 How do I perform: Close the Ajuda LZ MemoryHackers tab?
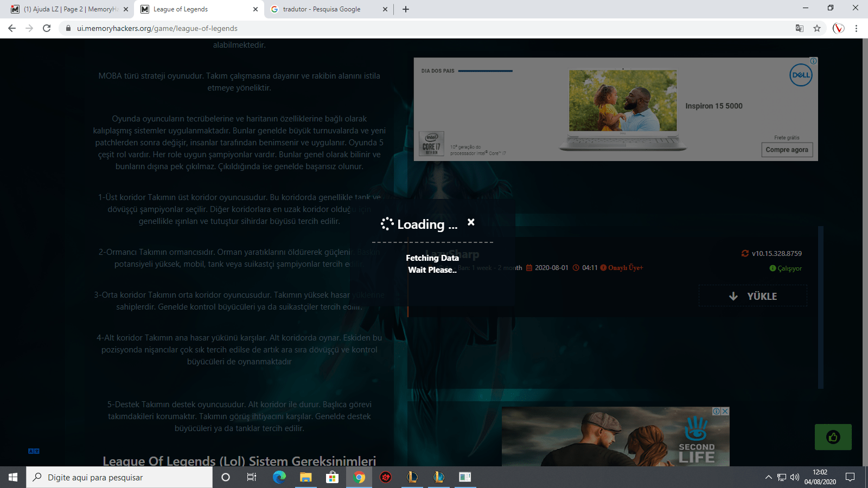(126, 9)
